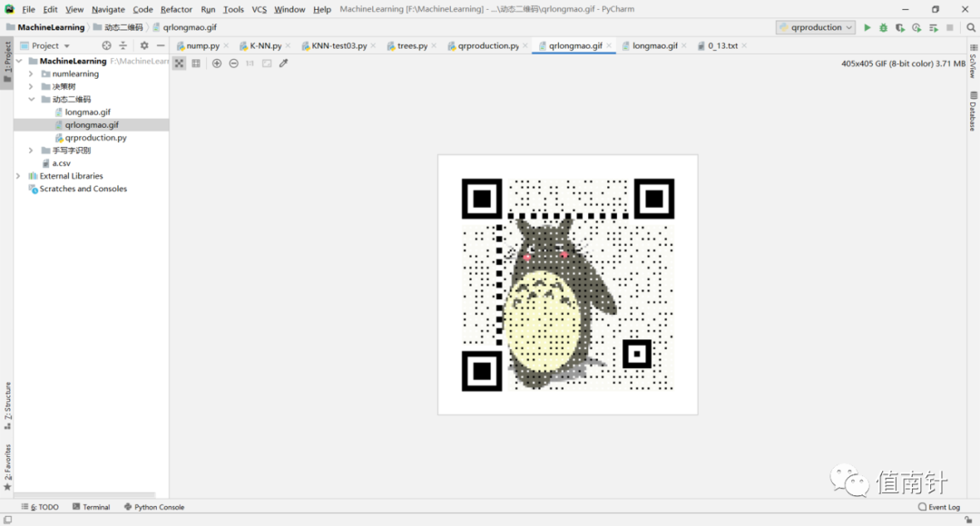Image resolution: width=980 pixels, height=526 pixels.
Task: Reset image to actual 1:1 size
Action: [x=250, y=63]
